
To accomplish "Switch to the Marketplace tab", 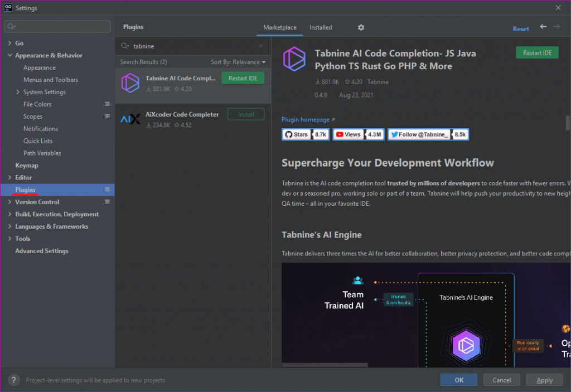I will point(280,27).
